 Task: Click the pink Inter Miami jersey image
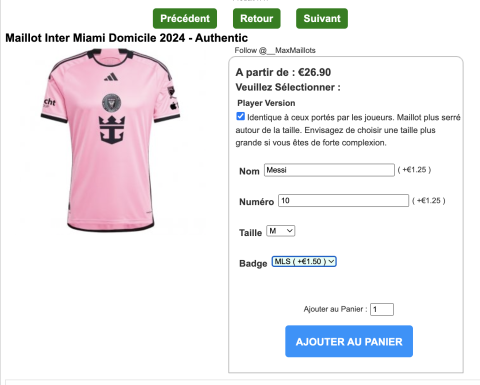coord(111,140)
